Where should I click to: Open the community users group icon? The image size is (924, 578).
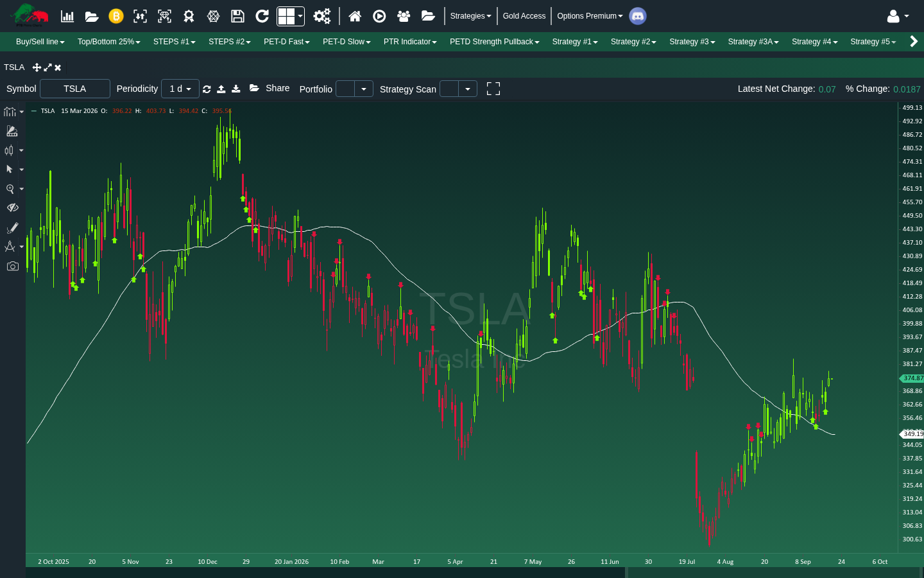coord(404,16)
